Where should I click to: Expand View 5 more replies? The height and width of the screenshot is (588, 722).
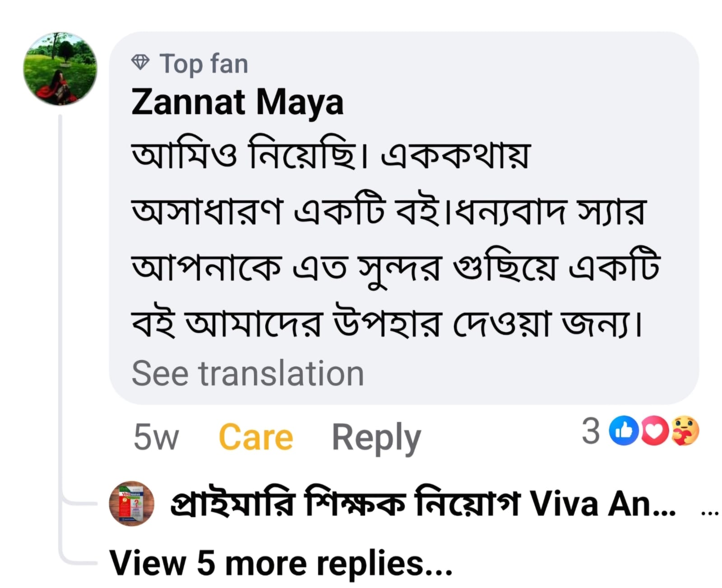point(281,564)
